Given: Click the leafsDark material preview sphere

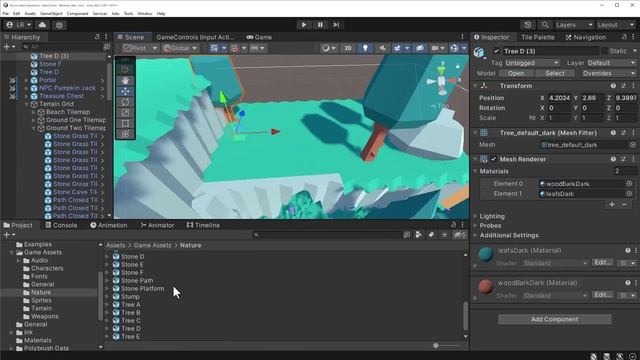Looking at the screenshot, I should coord(486,255).
